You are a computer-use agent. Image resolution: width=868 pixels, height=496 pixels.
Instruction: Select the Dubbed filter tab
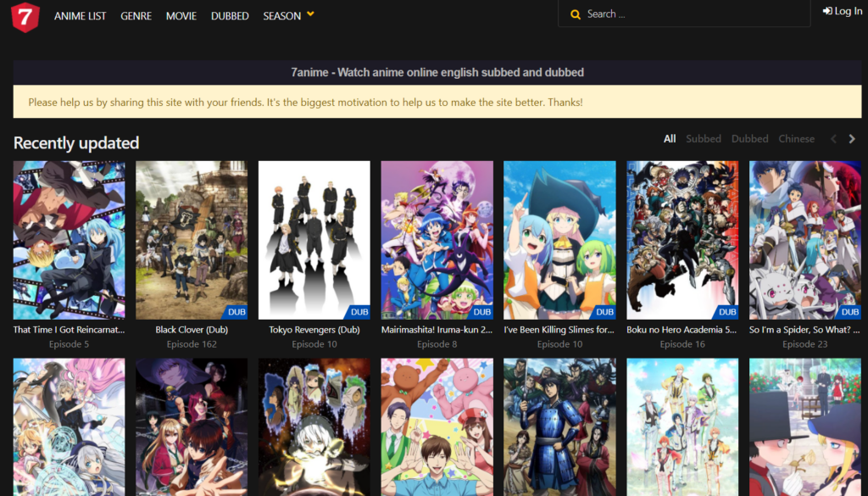(x=749, y=139)
